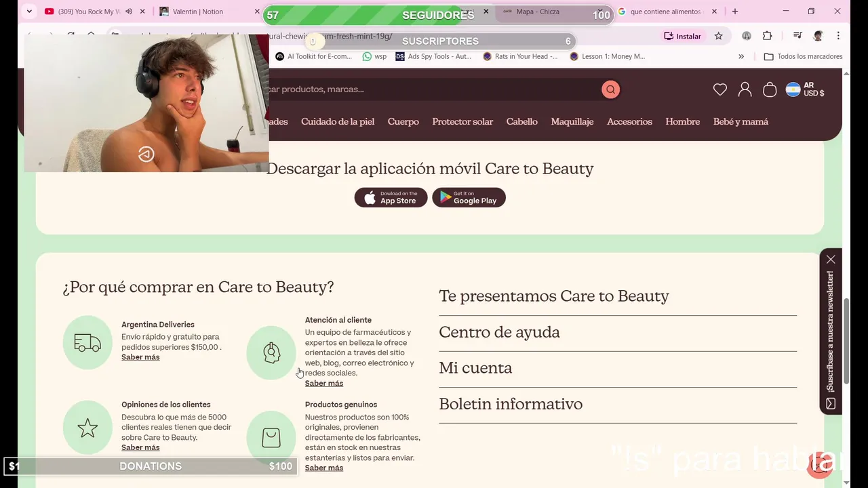Open the Extensions puzzle icon
868x488 pixels.
pos(767,36)
